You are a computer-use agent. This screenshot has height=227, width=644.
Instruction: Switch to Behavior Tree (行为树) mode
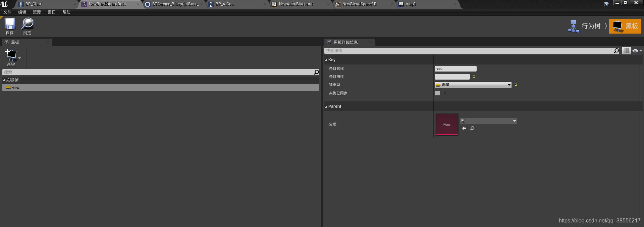[x=585, y=26]
